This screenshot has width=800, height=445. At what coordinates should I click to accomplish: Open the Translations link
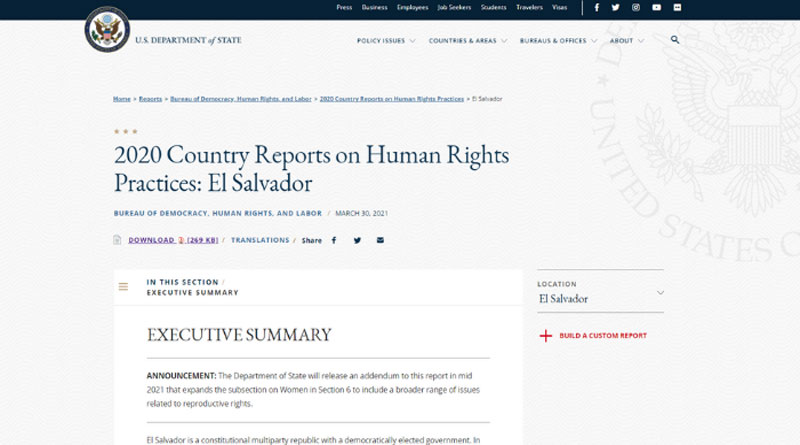pyautogui.click(x=260, y=240)
